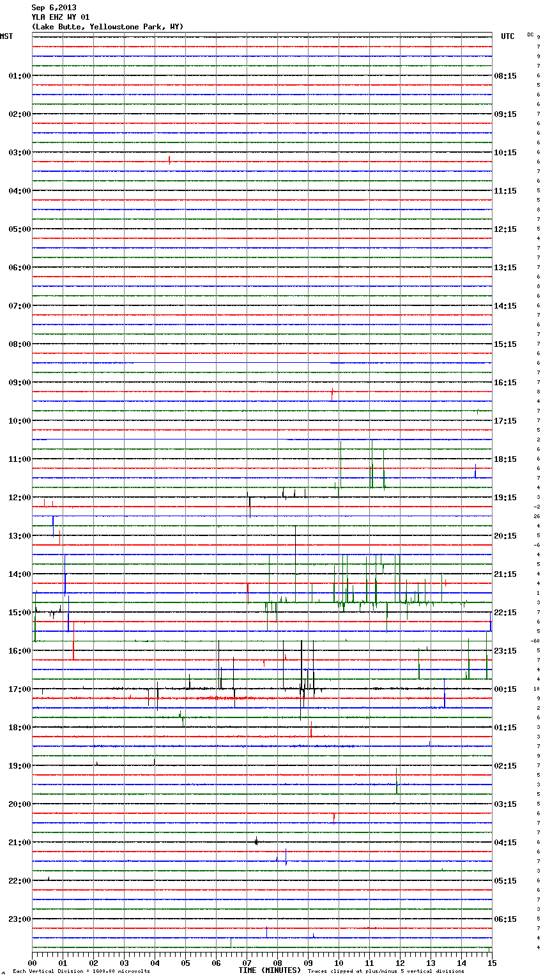This screenshot has height=980, width=543.
Task: Click the '26' DC offset value
Action: point(537,516)
